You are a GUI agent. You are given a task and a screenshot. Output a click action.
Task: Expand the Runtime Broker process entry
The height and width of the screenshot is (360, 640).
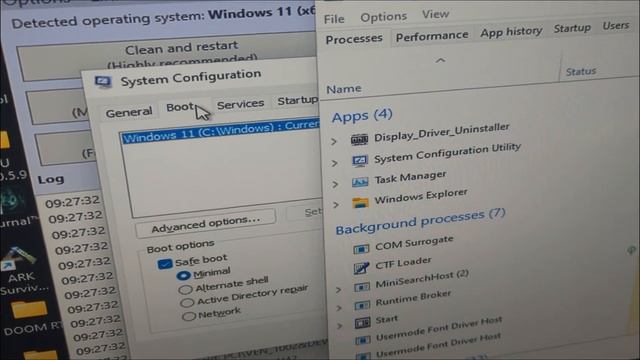tap(339, 308)
